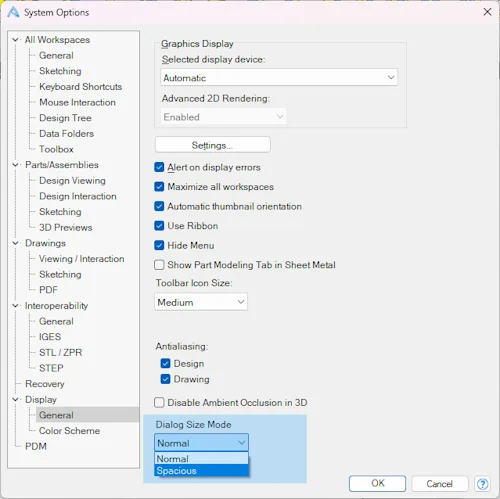Image resolution: width=500 pixels, height=499 pixels.
Task: Open 3D Previews settings
Action: [66, 227]
